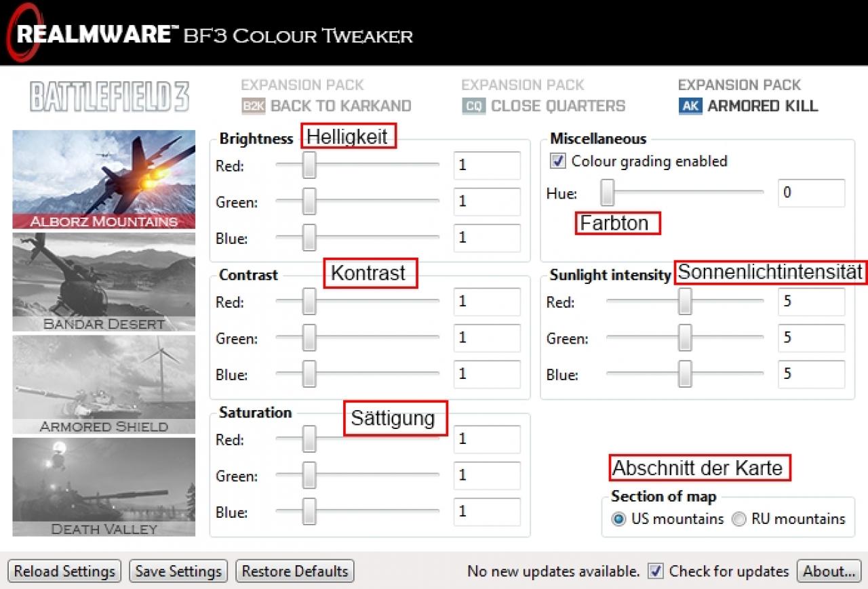Select the Bandar Desert map thumbnail
868x589 pixels.
coord(104,282)
